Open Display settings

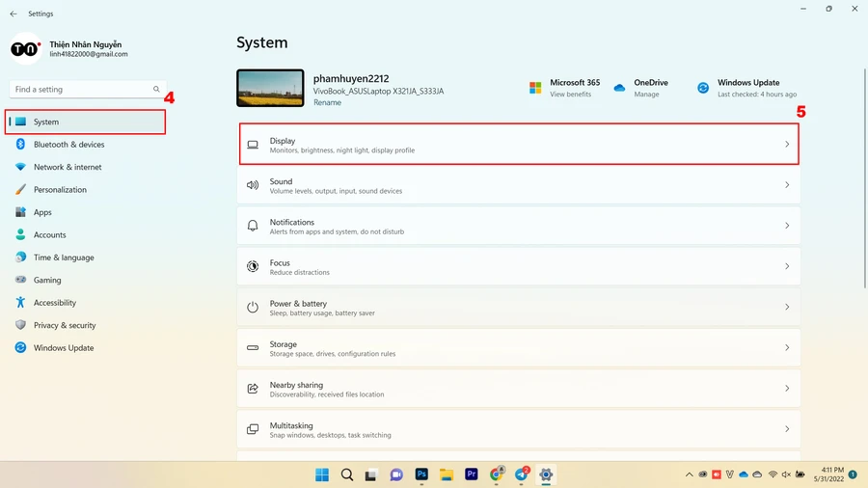pos(519,144)
